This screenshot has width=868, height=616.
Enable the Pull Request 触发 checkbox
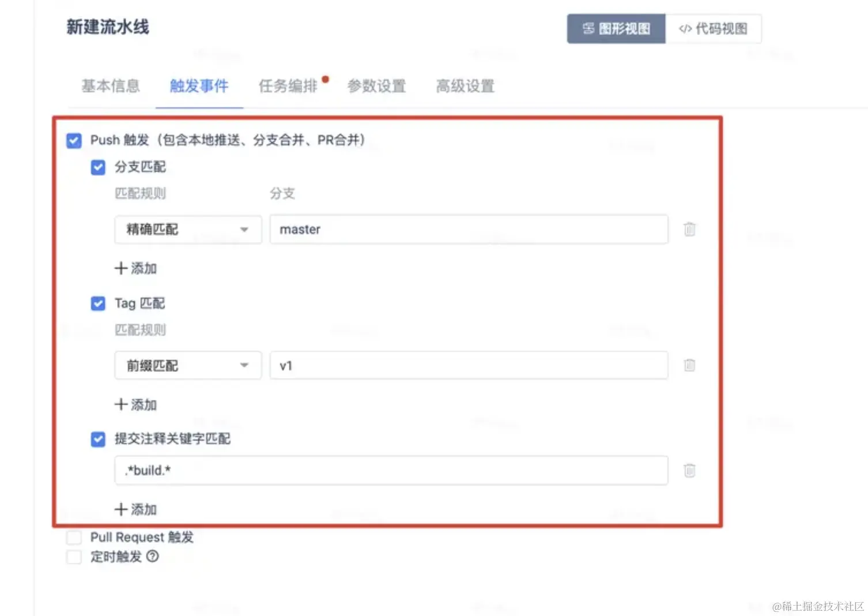click(74, 538)
